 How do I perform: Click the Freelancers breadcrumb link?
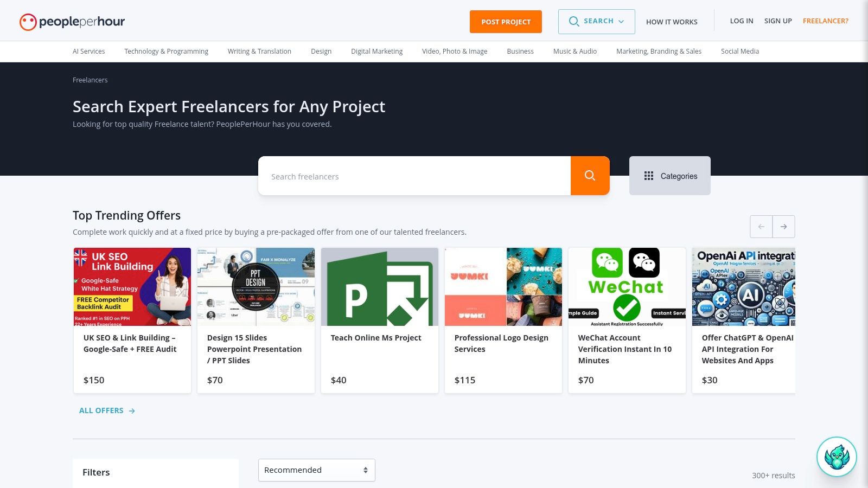90,80
